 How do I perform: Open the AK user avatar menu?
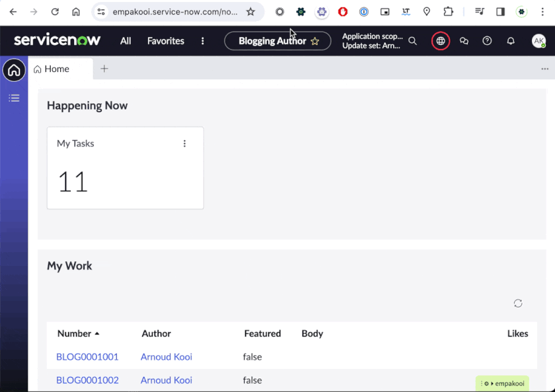538,41
